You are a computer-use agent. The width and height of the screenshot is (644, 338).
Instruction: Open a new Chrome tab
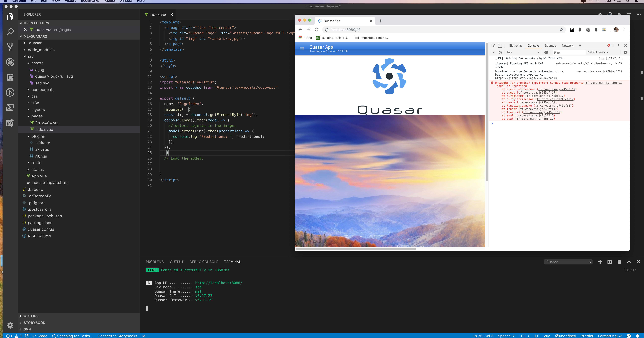[380, 21]
